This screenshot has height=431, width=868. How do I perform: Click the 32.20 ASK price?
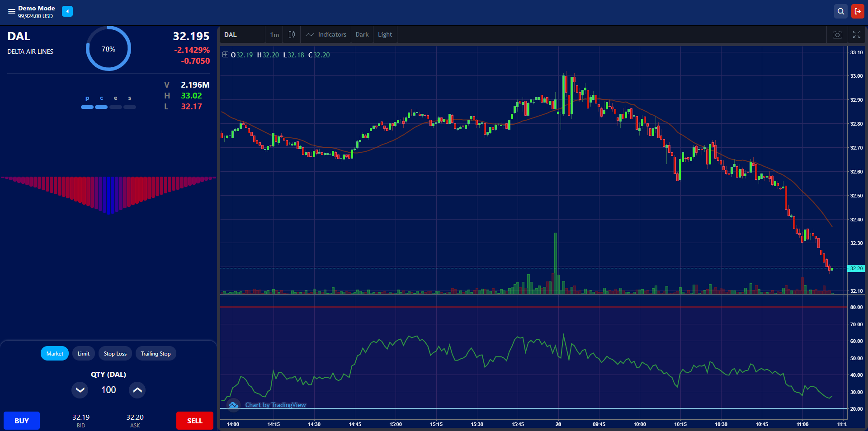pyautogui.click(x=135, y=417)
